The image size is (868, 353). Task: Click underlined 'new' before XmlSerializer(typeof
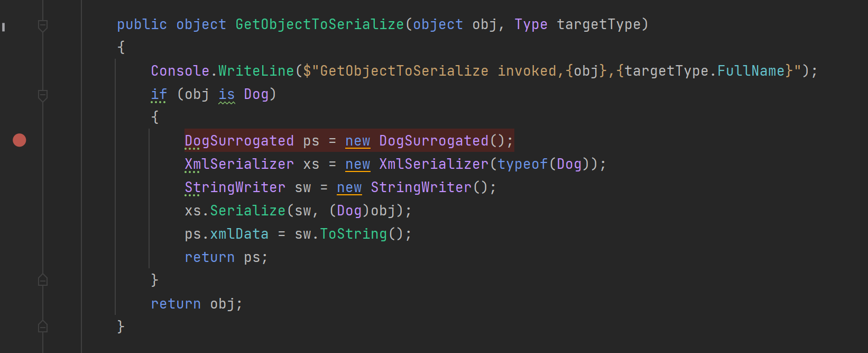(x=358, y=164)
